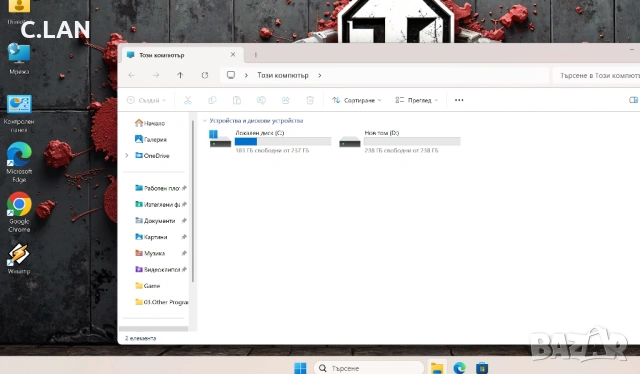640x374 pixels.
Task: Click the Търсене в Този компютър search box
Action: click(597, 76)
